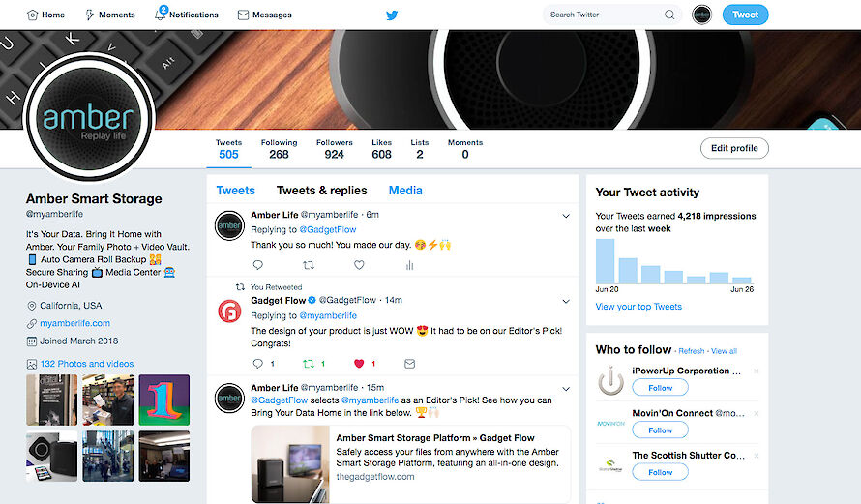Click the Twitter bird logo
This screenshot has height=504, width=861.
click(x=392, y=15)
